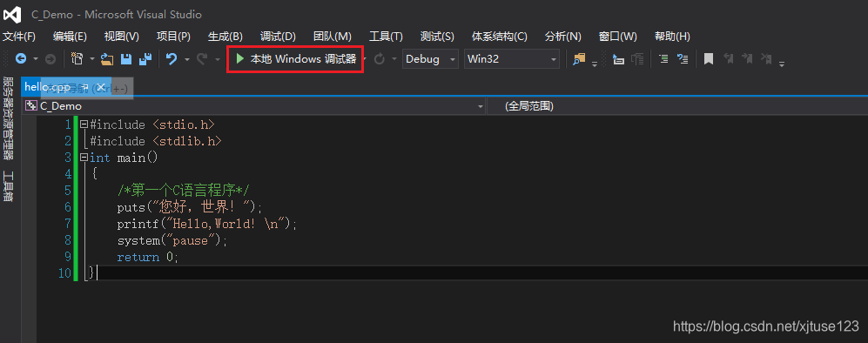Click the New Project toolbar icon

[77, 58]
